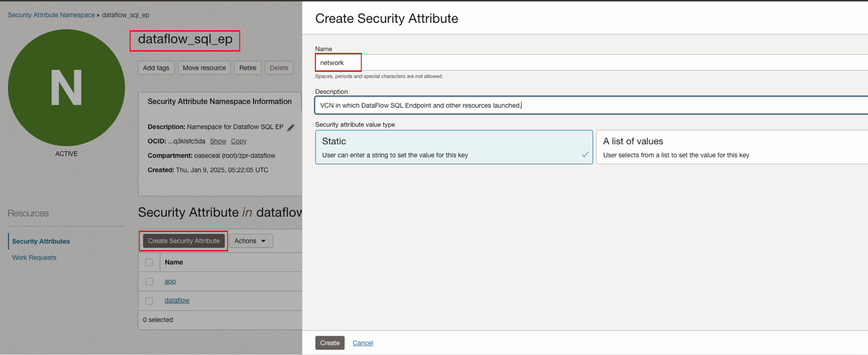
Task: Switch to Work Requests section
Action: click(34, 258)
